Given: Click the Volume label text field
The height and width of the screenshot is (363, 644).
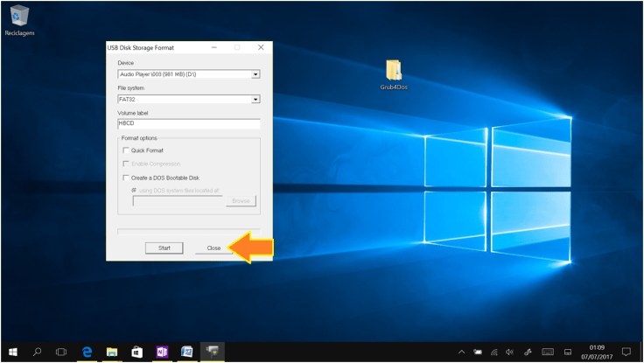Looking at the screenshot, I should (188, 123).
